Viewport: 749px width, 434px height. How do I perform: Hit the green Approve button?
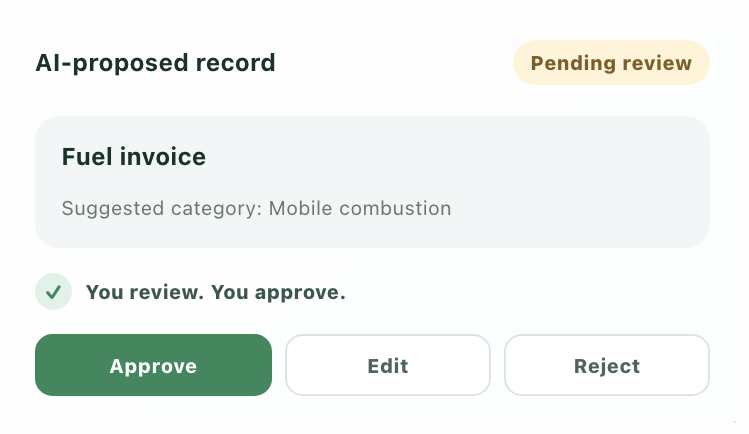[x=153, y=365]
